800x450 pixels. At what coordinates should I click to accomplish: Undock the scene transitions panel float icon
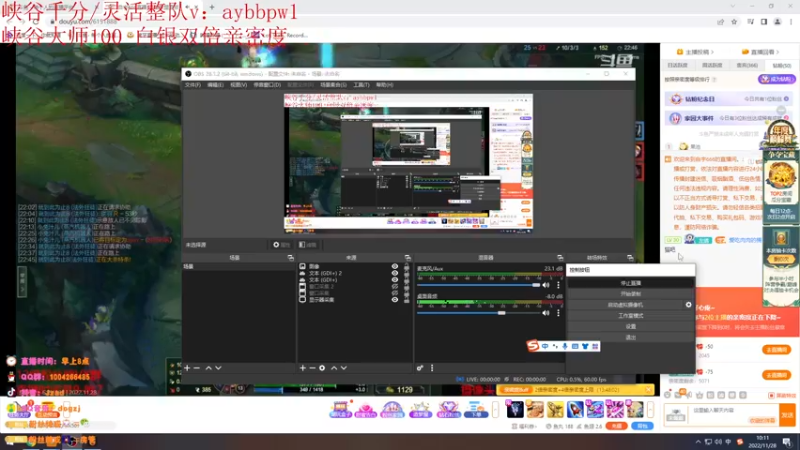click(630, 258)
